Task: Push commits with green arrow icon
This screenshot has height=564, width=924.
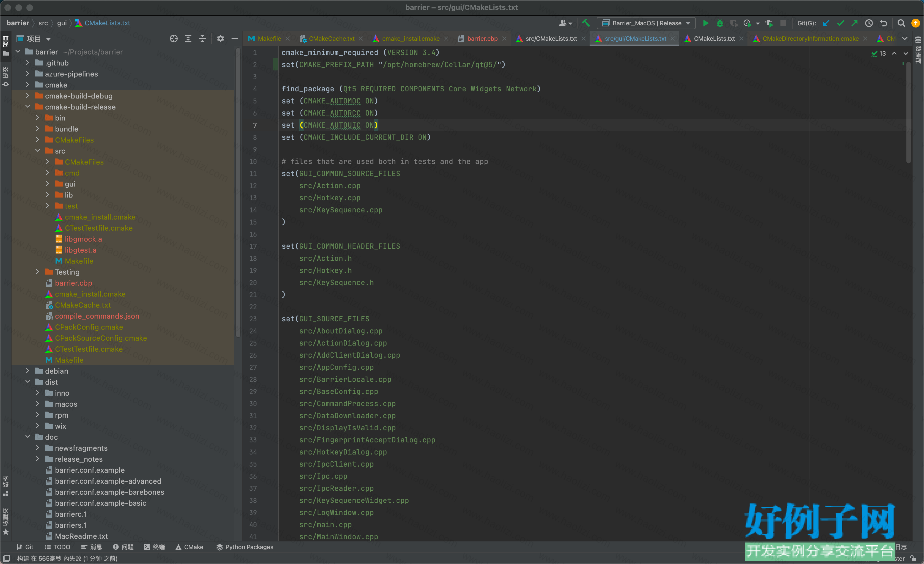Action: pos(855,23)
